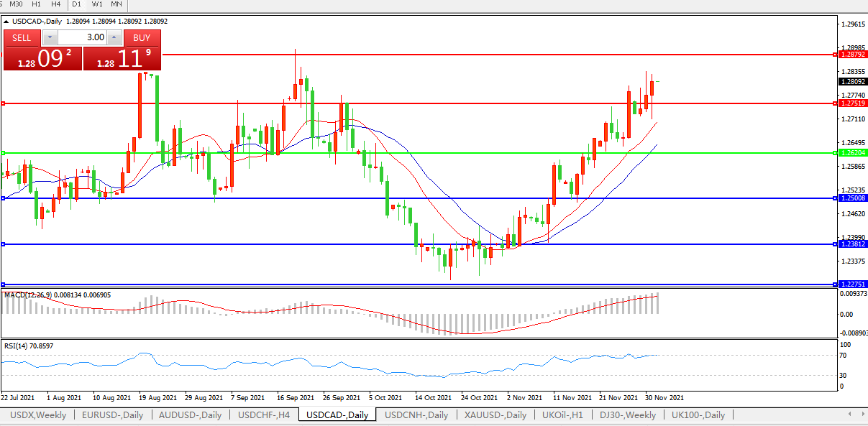
Task: Open the EURUSD-,Daily chart tab
Action: [x=112, y=415]
